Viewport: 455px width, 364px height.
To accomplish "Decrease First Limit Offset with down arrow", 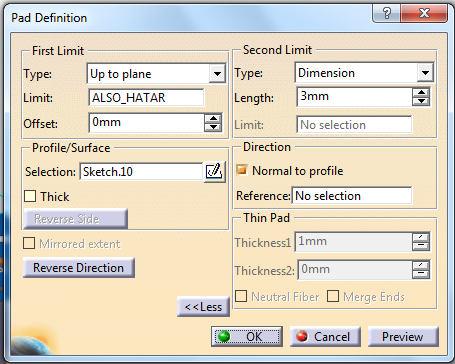I will [213, 127].
